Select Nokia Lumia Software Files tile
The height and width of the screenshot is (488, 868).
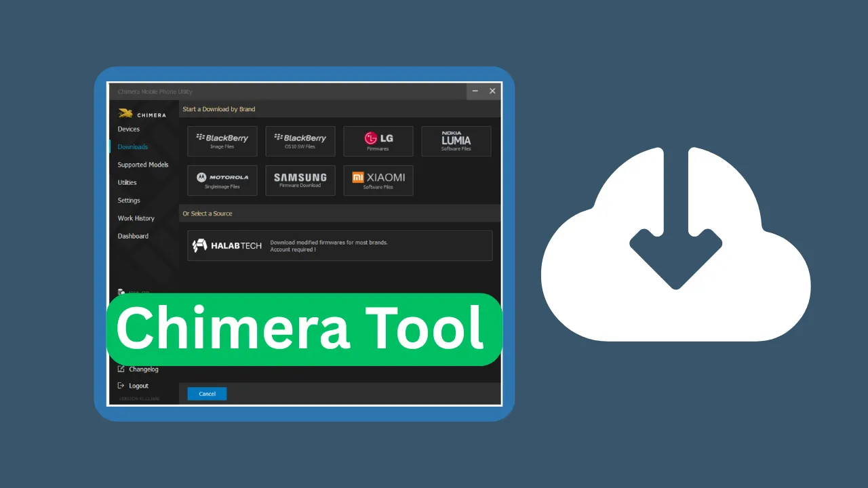point(456,141)
